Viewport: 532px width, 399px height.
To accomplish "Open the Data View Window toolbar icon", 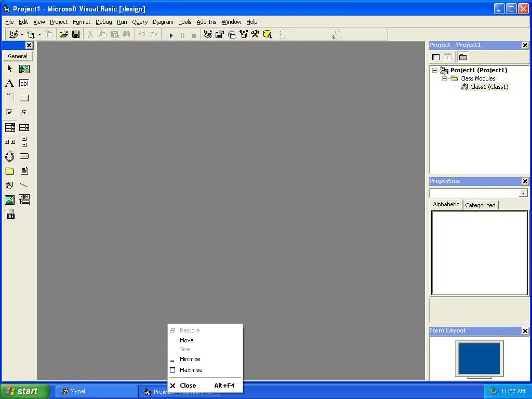I will (268, 34).
